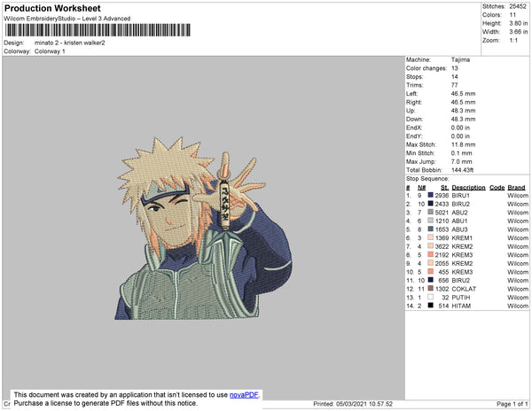The image size is (532, 411).
Task: Select the Machine value 'Tajima'
Action: [460, 59]
